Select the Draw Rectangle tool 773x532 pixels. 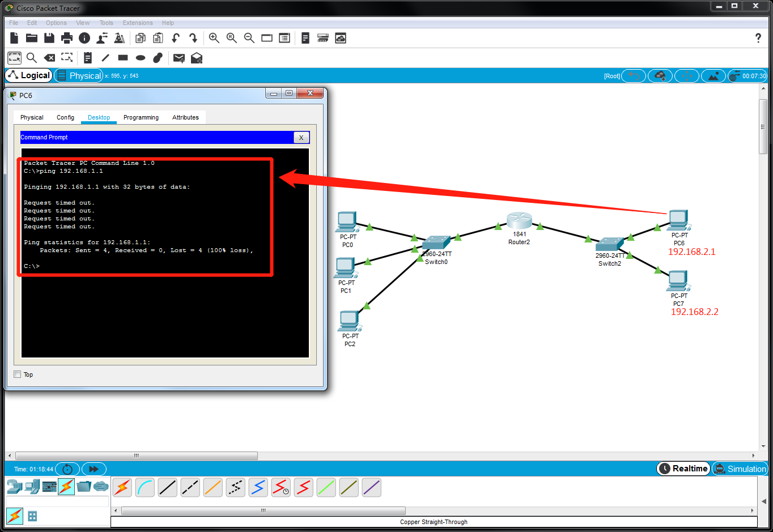click(123, 58)
